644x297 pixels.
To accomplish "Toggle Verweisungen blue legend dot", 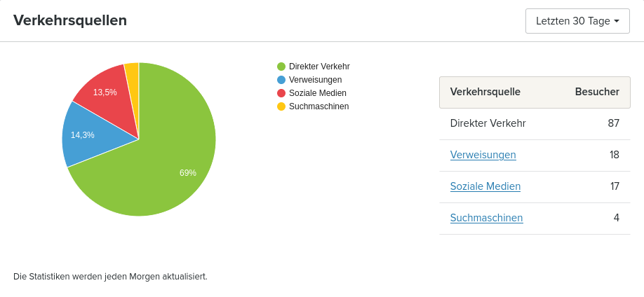I will [281, 80].
